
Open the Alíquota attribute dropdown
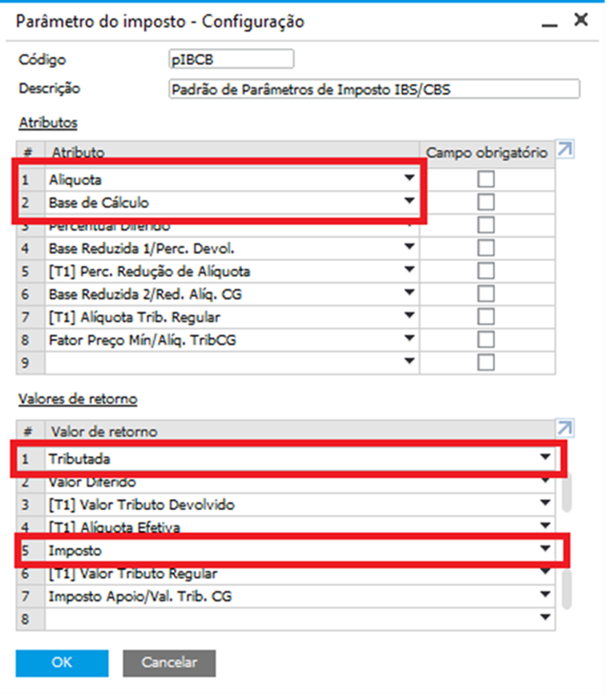click(410, 179)
